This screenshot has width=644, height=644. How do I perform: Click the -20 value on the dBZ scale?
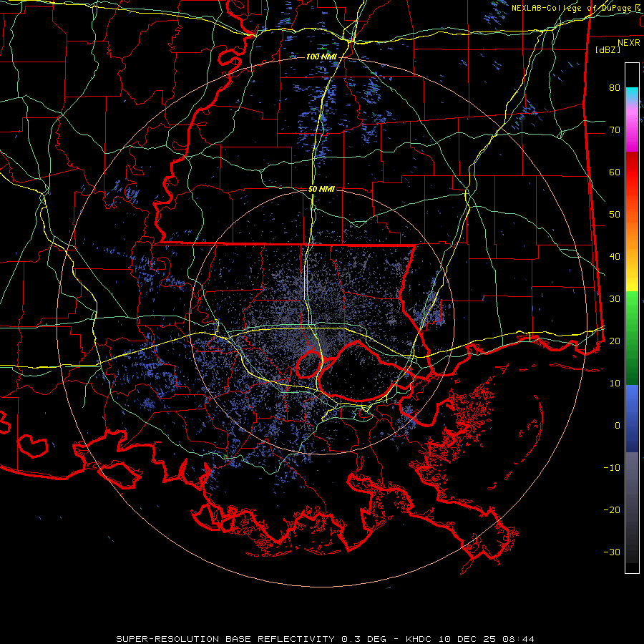pyautogui.click(x=612, y=510)
